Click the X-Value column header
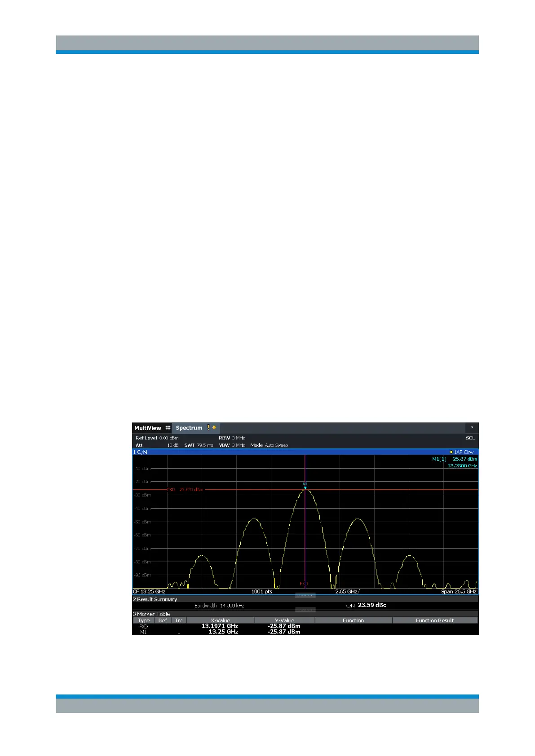 pos(220,620)
